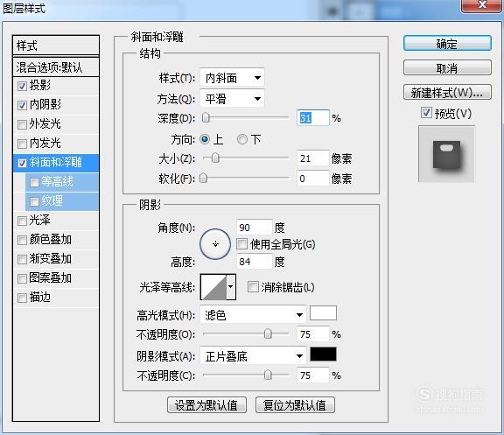Enable the 等高线 contour checkbox

[x=34, y=182]
